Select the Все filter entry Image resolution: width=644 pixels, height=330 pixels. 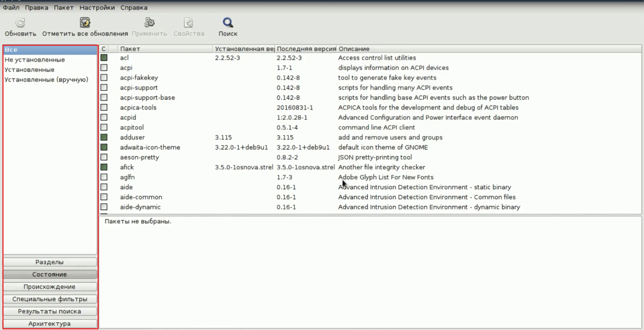(50, 50)
